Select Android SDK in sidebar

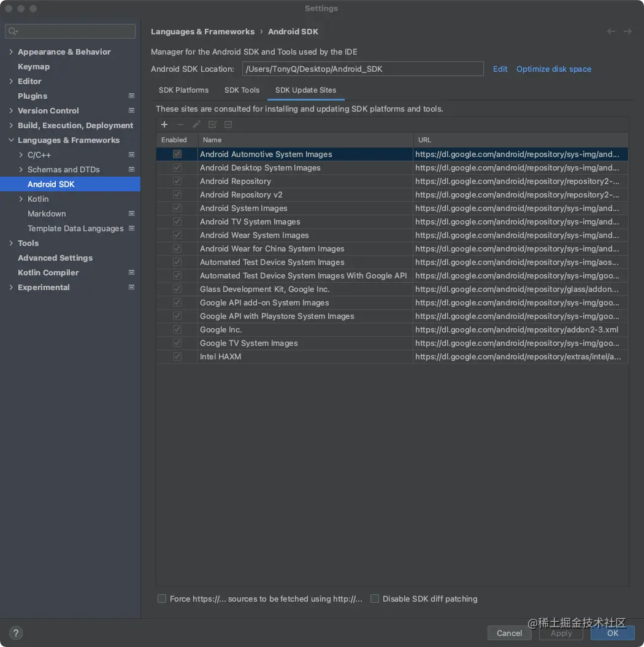point(70,184)
